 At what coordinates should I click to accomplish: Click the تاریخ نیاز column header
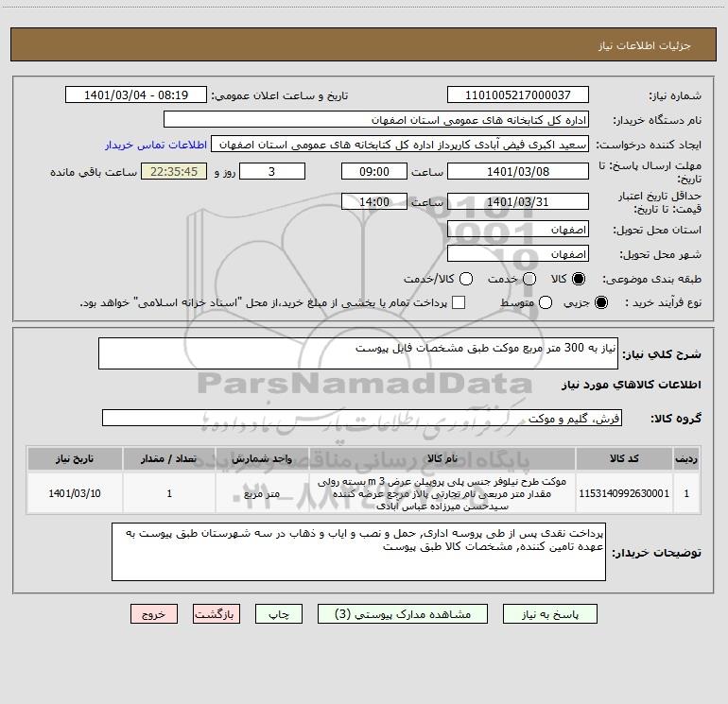[x=75, y=458]
